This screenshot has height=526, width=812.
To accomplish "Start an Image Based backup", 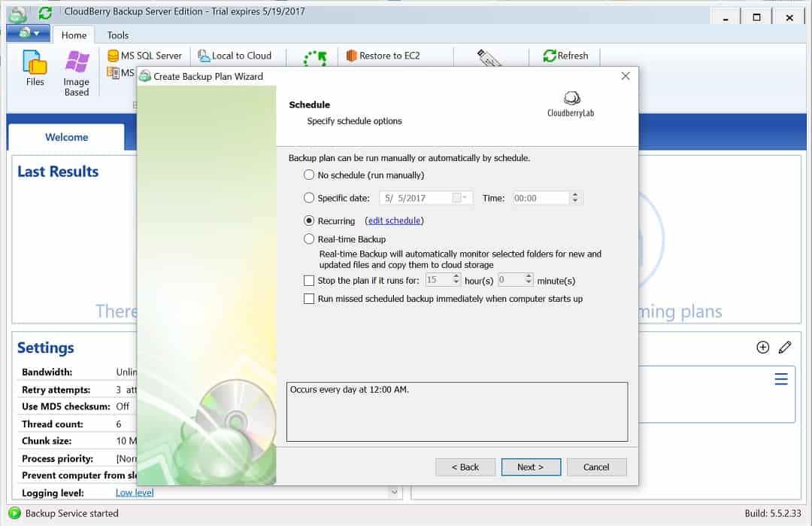I will point(77,73).
